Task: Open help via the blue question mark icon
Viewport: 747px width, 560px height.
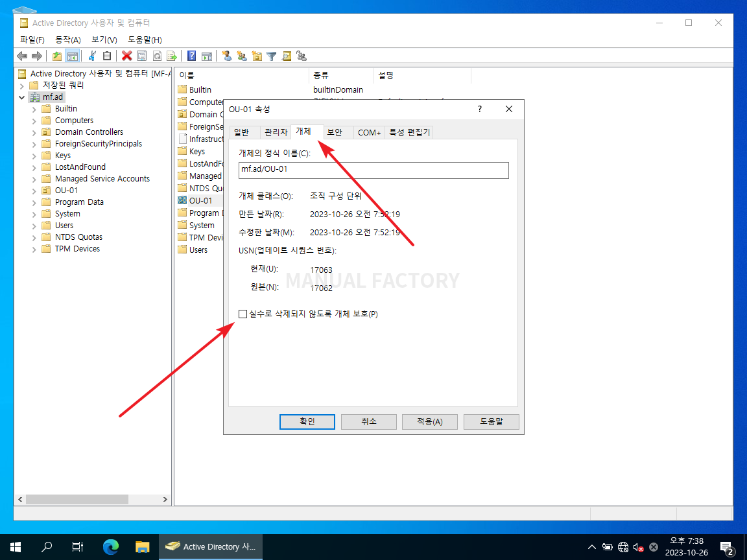Action: coord(191,56)
